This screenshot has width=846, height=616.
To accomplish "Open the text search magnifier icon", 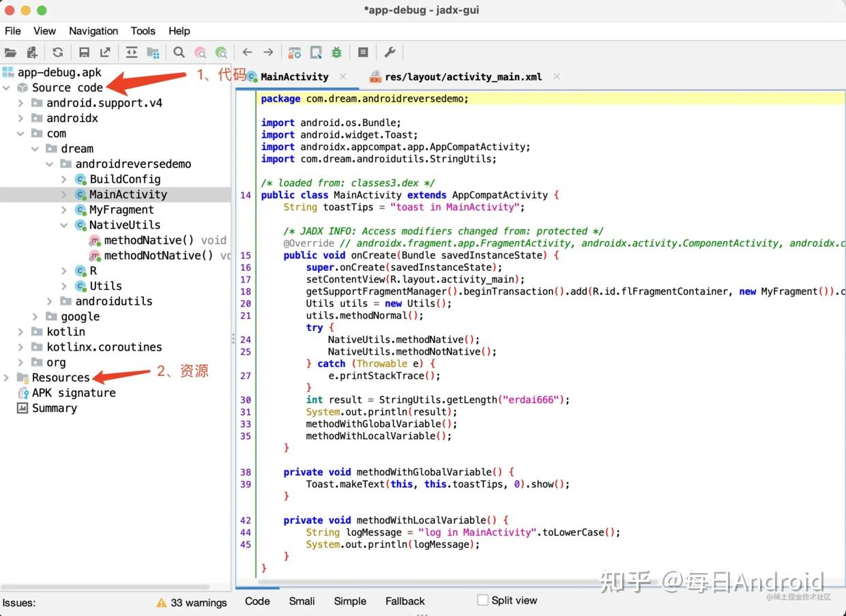I will [x=178, y=52].
